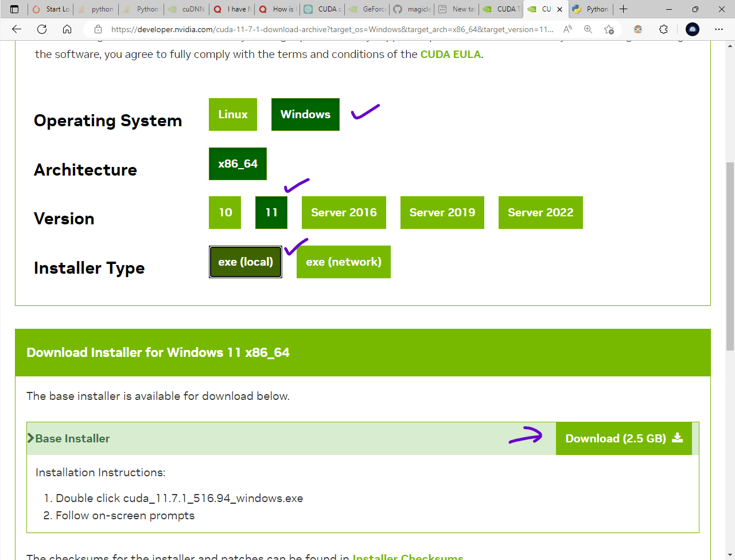The image size is (735, 560).
Task: Click the 'Architecture' label
Action: (85, 170)
